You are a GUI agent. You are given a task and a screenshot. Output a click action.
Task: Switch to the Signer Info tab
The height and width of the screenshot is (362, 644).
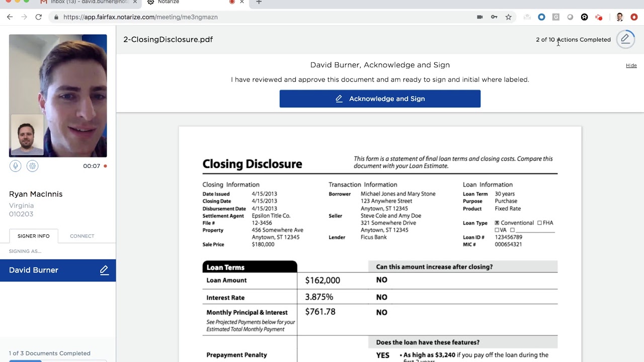(x=34, y=236)
